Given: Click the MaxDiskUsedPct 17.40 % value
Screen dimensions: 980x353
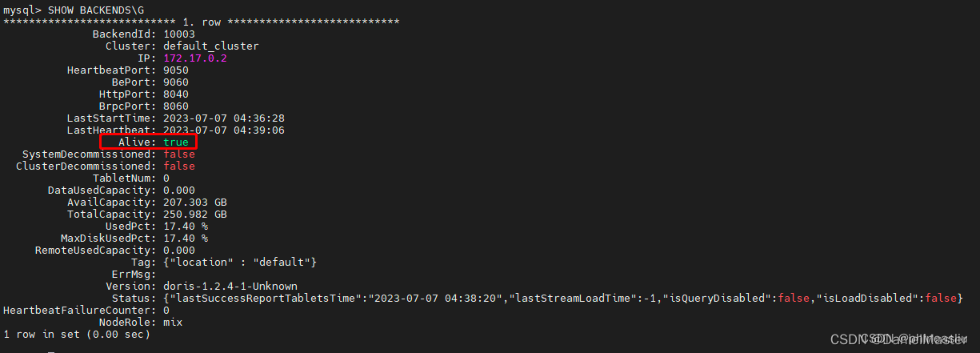Looking at the screenshot, I should coord(185,238).
